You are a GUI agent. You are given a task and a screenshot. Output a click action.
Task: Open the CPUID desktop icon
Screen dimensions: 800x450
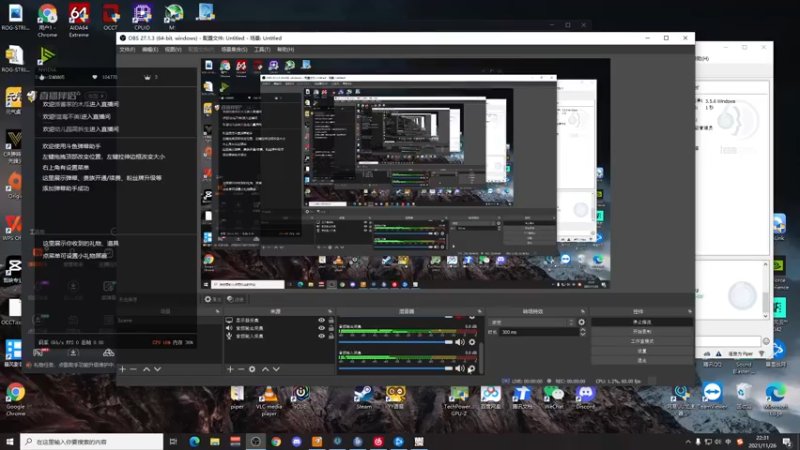[x=142, y=17]
